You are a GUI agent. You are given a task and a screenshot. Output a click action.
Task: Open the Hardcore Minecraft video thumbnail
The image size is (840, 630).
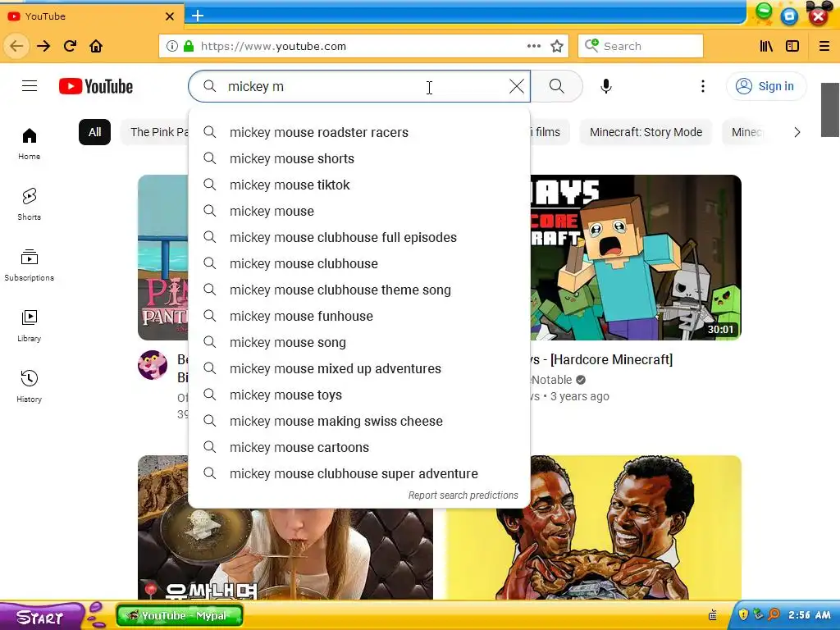[636, 258]
